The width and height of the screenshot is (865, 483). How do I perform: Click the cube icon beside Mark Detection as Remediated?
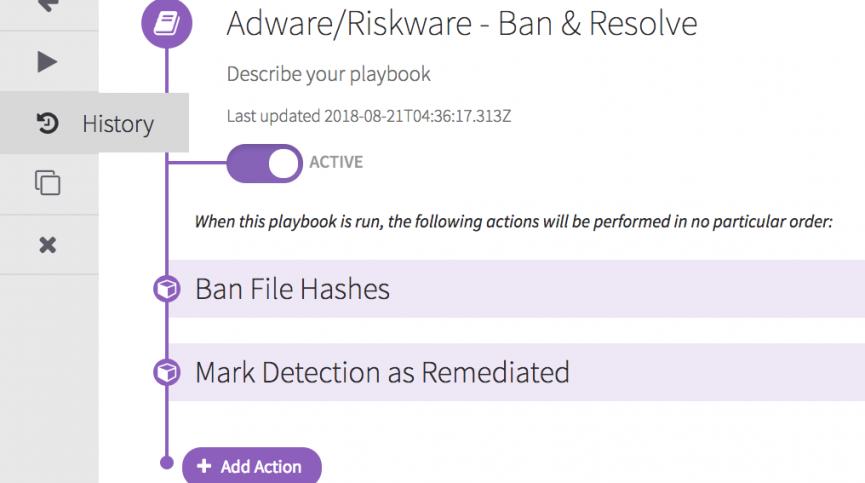coord(166,372)
